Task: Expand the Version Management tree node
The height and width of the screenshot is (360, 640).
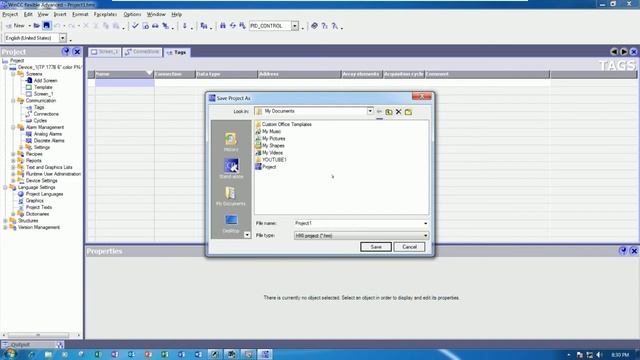Action: click(5, 227)
